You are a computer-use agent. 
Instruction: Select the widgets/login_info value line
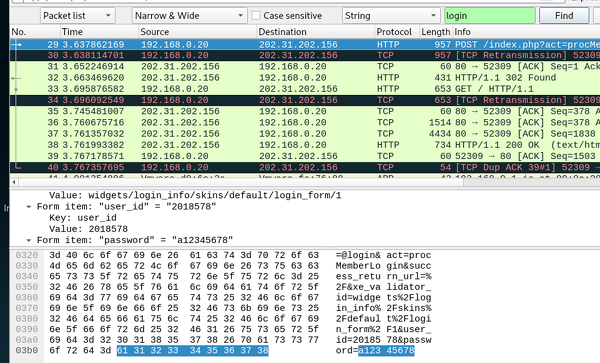pos(195,195)
